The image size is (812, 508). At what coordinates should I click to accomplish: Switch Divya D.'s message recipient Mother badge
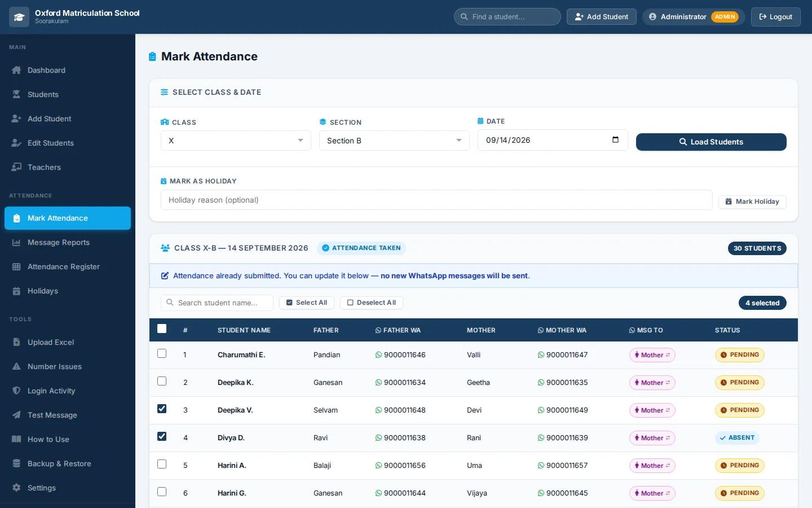652,438
